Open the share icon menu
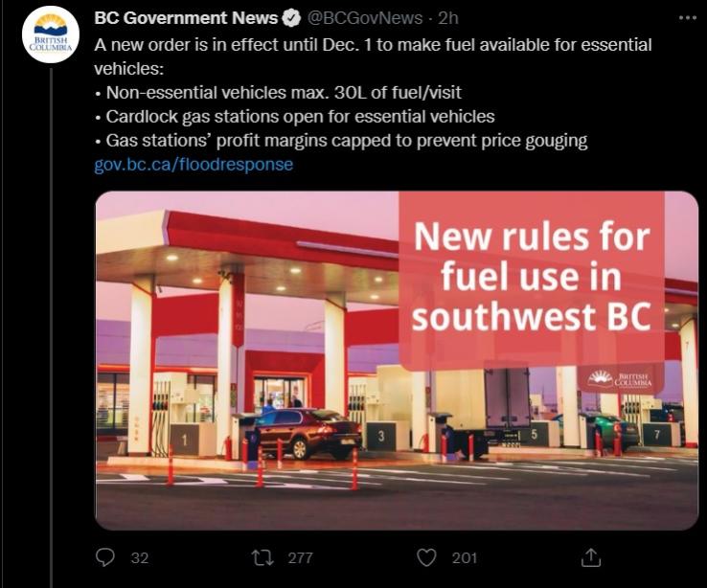The height and width of the screenshot is (588, 707). click(x=591, y=556)
